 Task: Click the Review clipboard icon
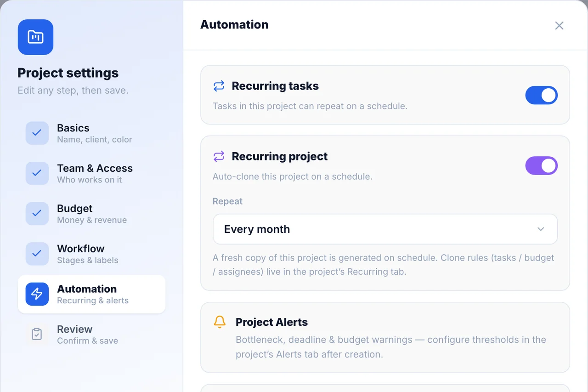(x=37, y=334)
